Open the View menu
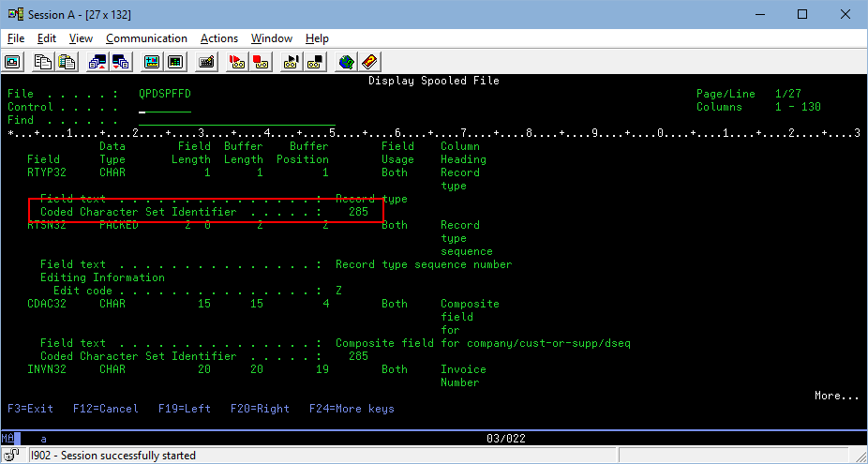The width and height of the screenshot is (868, 464). [x=81, y=38]
